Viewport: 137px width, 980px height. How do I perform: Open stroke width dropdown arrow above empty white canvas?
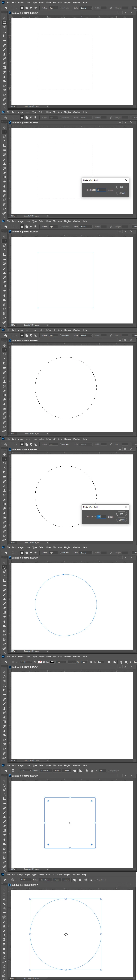point(65,662)
